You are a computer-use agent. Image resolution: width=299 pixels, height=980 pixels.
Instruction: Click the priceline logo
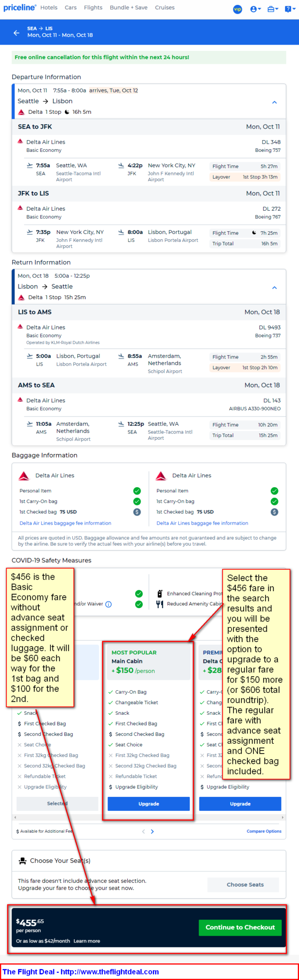coord(20,8)
